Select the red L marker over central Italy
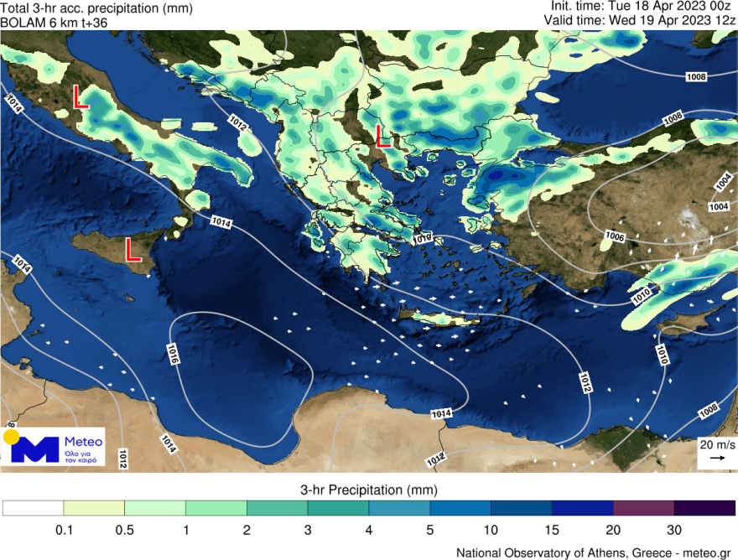Screen dimensions: 738x560 point(81,96)
